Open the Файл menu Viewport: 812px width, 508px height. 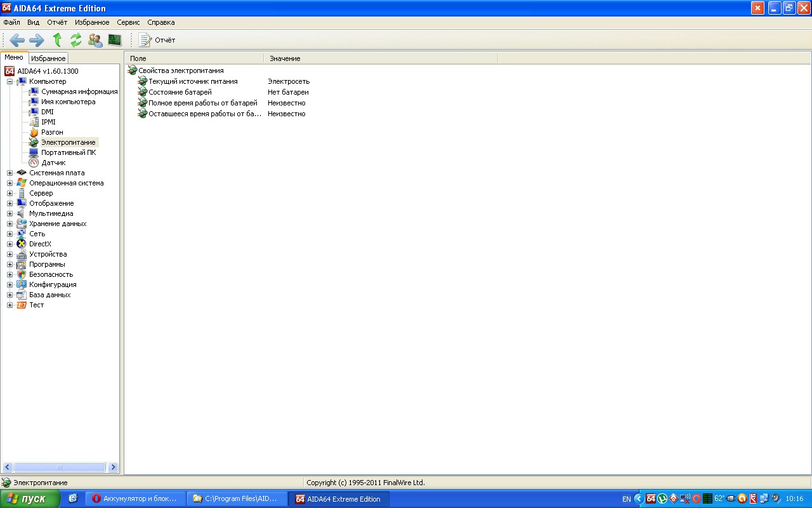click(12, 22)
